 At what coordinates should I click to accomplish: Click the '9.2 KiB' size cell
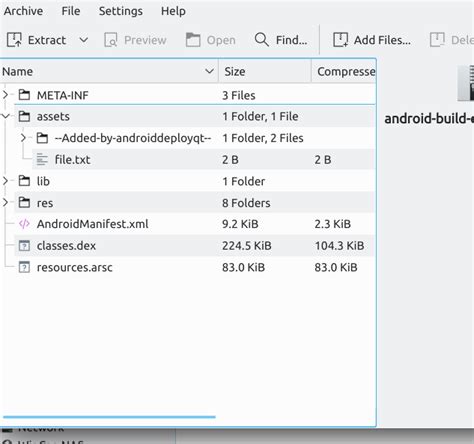point(240,224)
